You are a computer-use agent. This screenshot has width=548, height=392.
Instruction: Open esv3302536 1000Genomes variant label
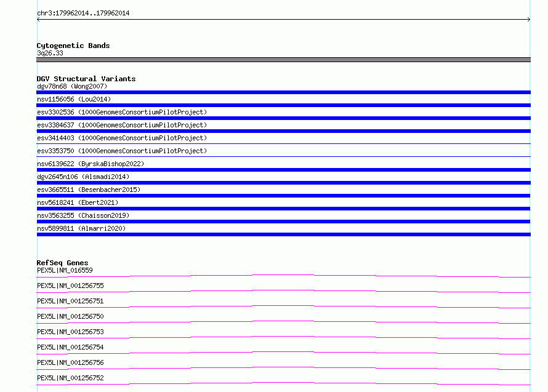coord(122,112)
